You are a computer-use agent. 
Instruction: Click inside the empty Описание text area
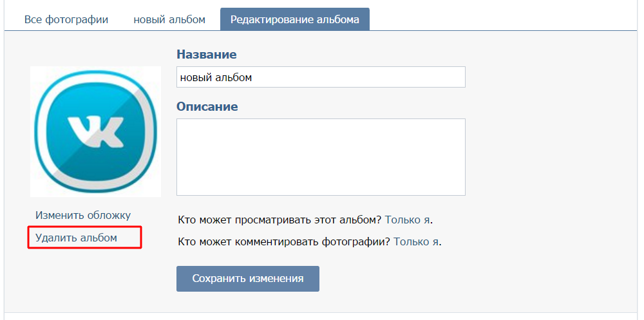[321, 156]
